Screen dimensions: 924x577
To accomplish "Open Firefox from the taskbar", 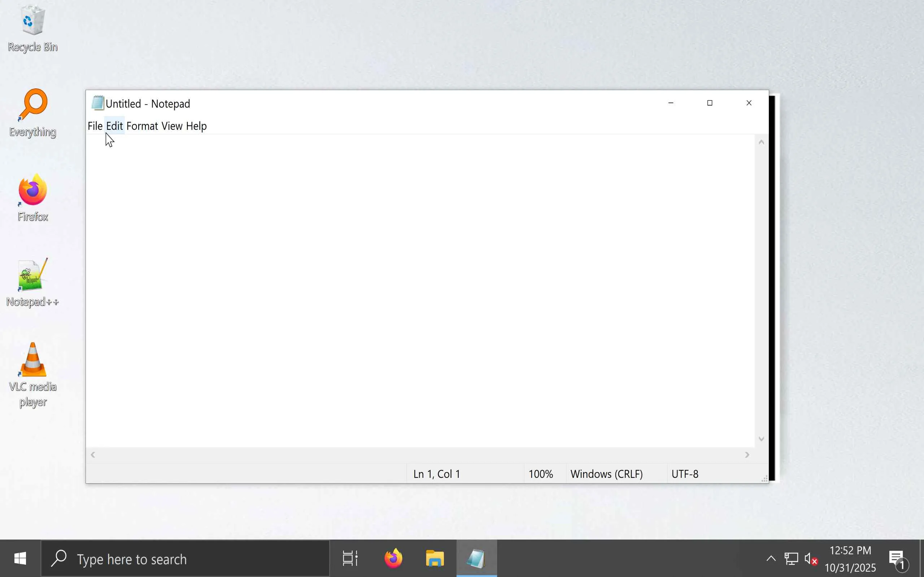I will click(393, 559).
